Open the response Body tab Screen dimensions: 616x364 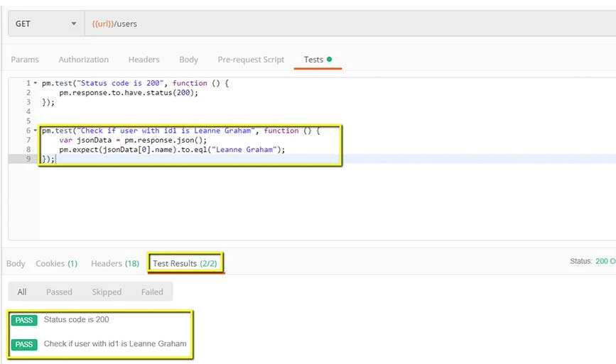point(16,263)
